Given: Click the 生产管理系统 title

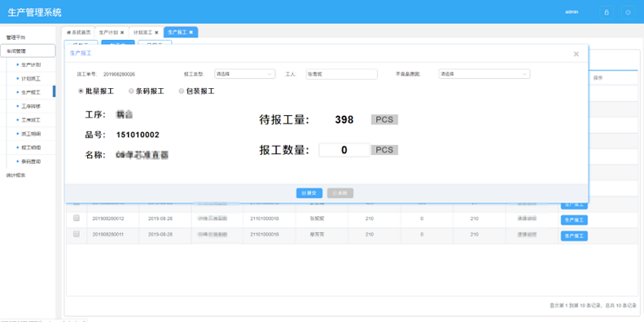Looking at the screenshot, I should point(35,13).
